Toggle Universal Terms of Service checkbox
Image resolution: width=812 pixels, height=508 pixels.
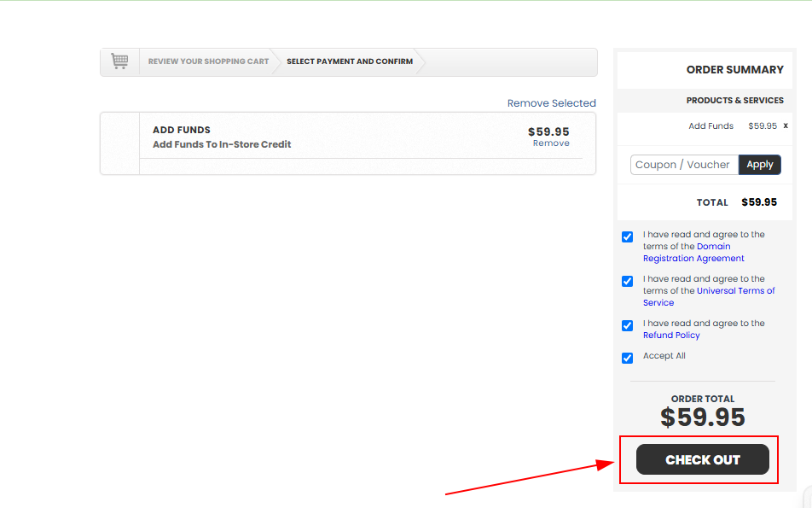pos(627,281)
